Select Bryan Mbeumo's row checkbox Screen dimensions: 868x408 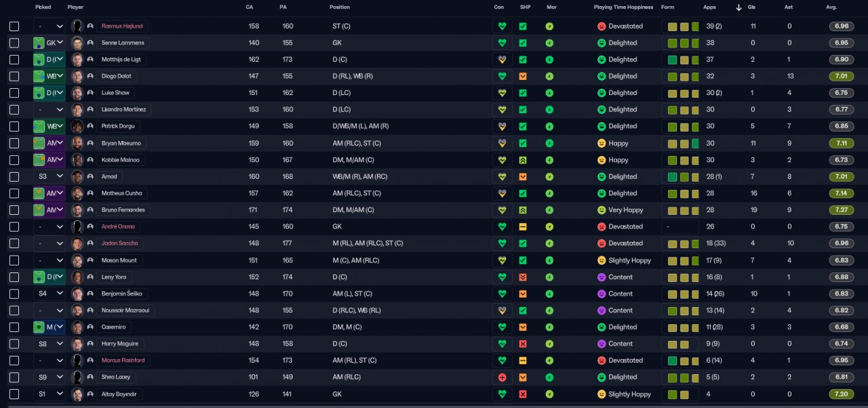click(14, 143)
